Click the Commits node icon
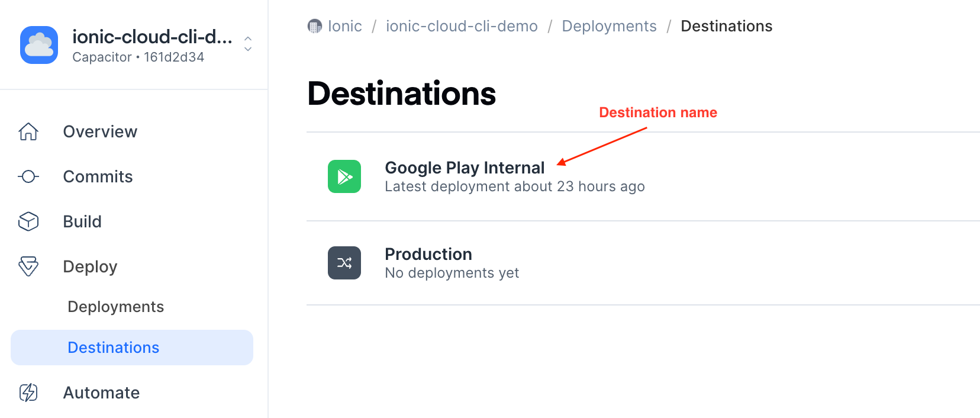This screenshot has height=418, width=980. (28, 176)
